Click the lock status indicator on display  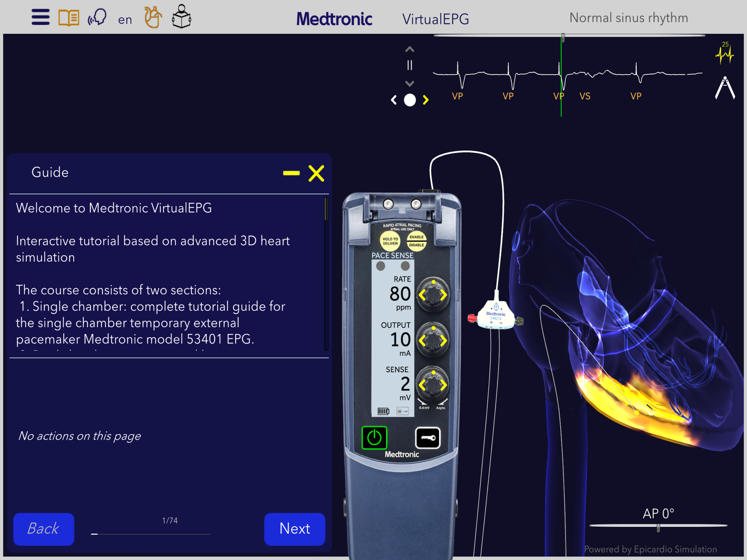coord(402,411)
